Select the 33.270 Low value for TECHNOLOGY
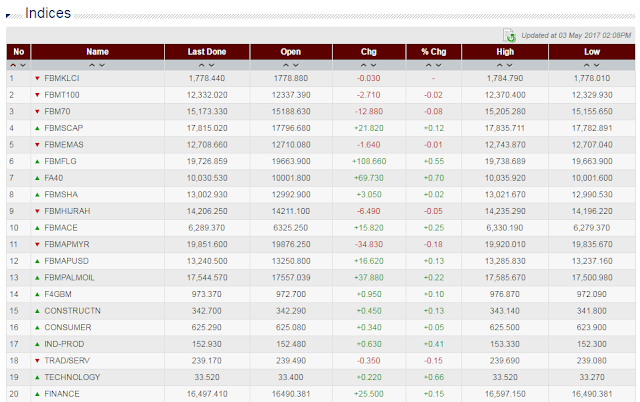Screen dimensions: 640x402 pos(592,378)
